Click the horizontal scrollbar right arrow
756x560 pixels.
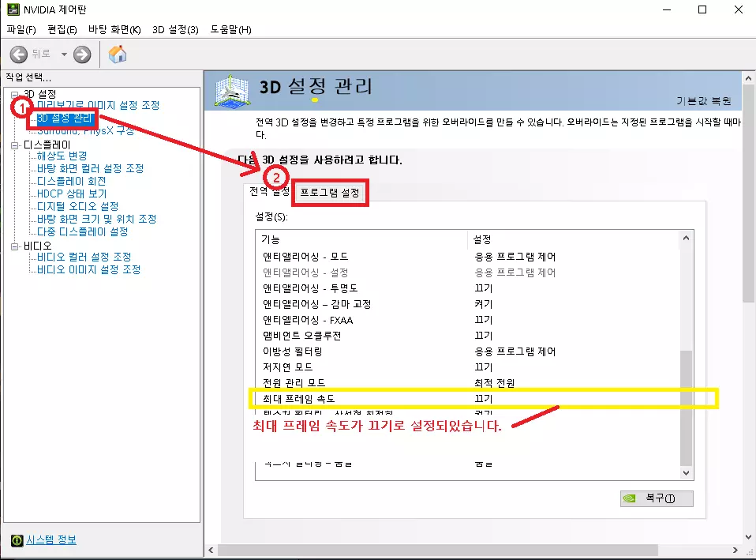click(x=735, y=550)
